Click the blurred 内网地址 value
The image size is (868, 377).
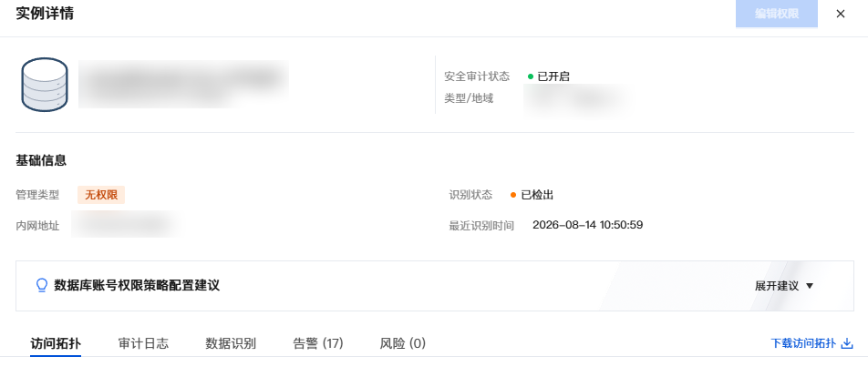click(x=125, y=224)
